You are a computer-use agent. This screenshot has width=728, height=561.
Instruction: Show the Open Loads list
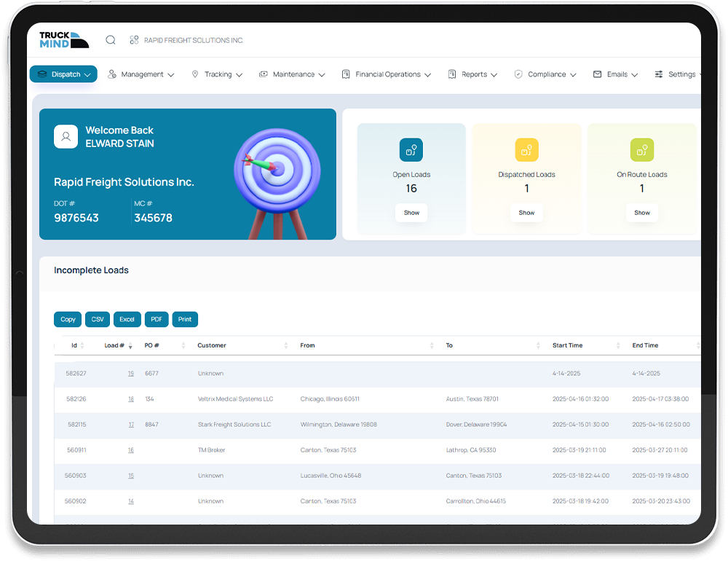(411, 213)
